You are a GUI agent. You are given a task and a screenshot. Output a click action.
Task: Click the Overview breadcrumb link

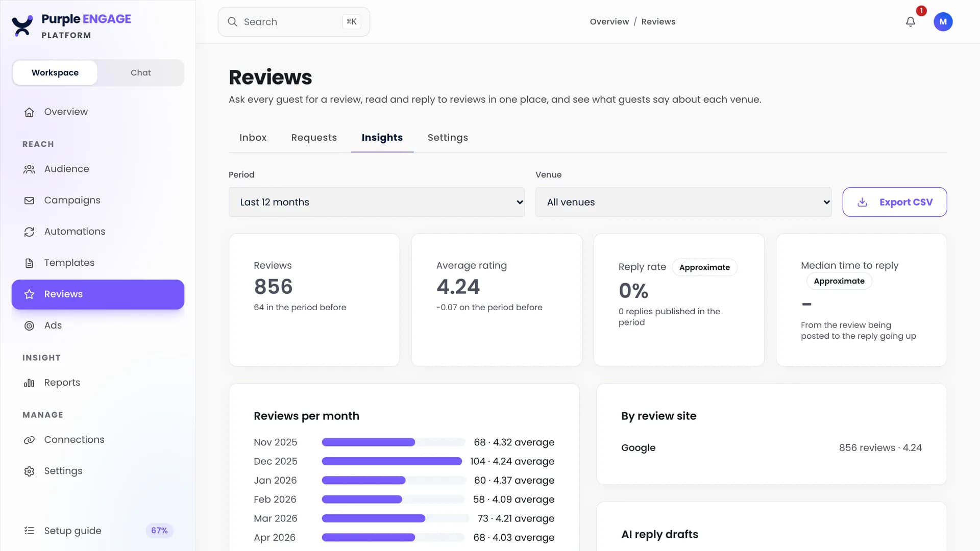click(x=609, y=21)
